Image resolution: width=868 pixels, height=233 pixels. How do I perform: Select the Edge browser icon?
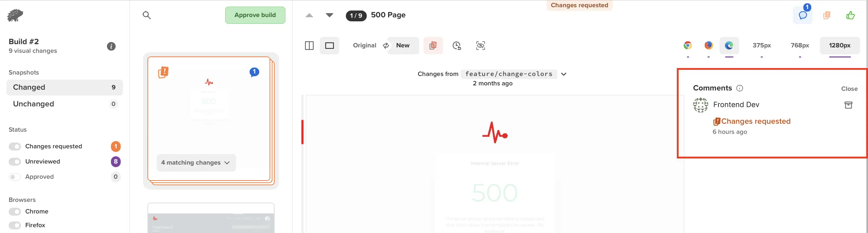729,46
